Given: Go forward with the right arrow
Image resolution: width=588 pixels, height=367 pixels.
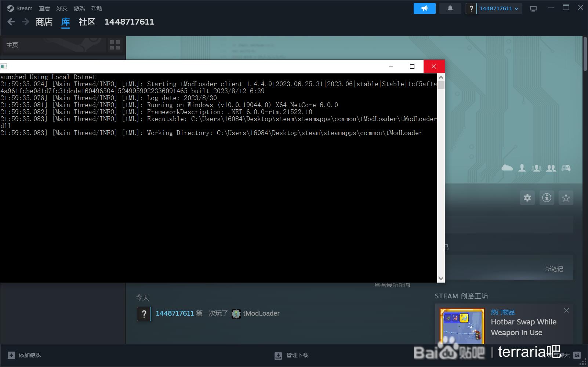Looking at the screenshot, I should (x=25, y=22).
